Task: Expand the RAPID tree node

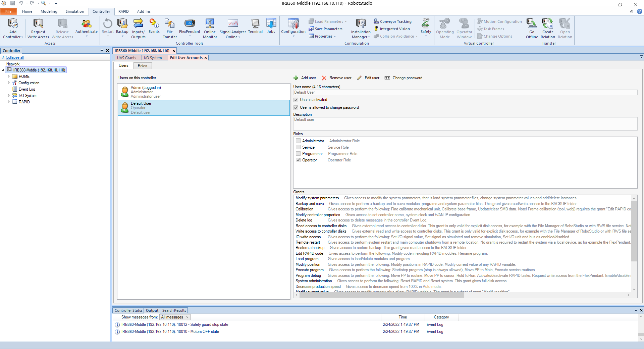Action: point(9,102)
